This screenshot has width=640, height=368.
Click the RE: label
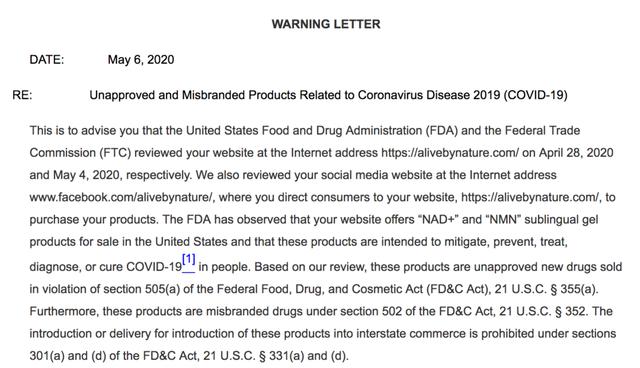pyautogui.click(x=22, y=95)
